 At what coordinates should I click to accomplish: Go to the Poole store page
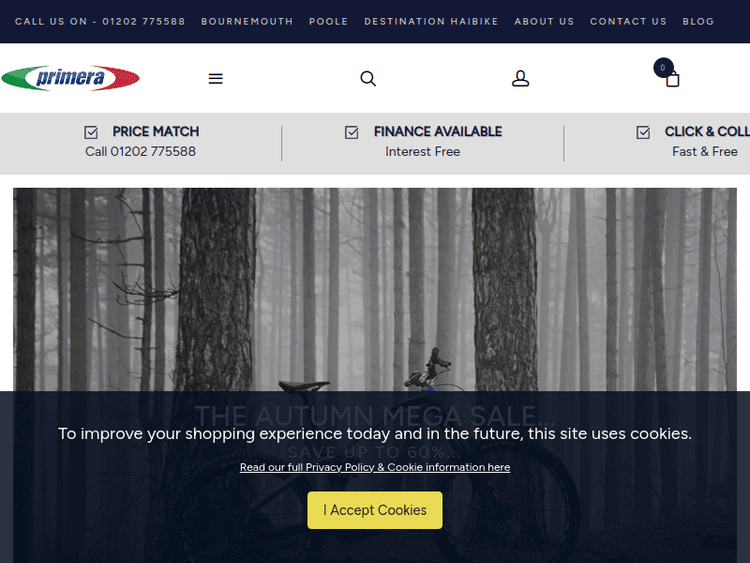click(x=328, y=21)
